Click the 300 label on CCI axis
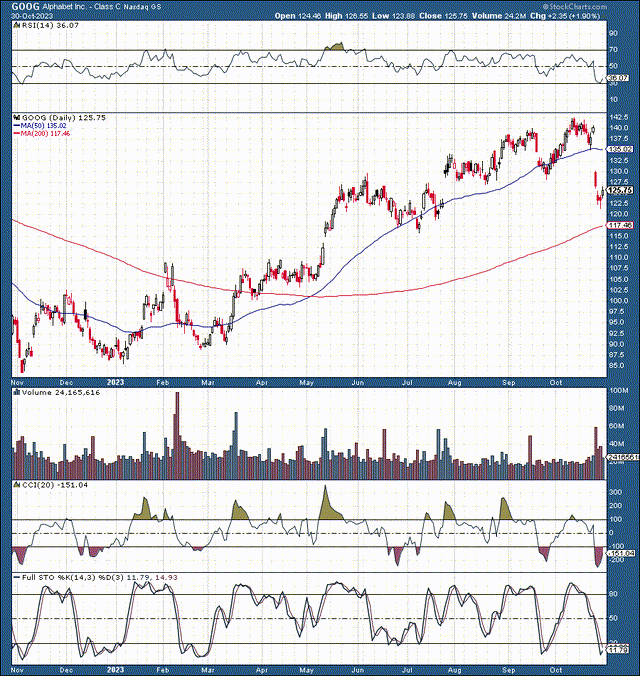Image resolution: width=640 pixels, height=676 pixels. pyautogui.click(x=615, y=492)
